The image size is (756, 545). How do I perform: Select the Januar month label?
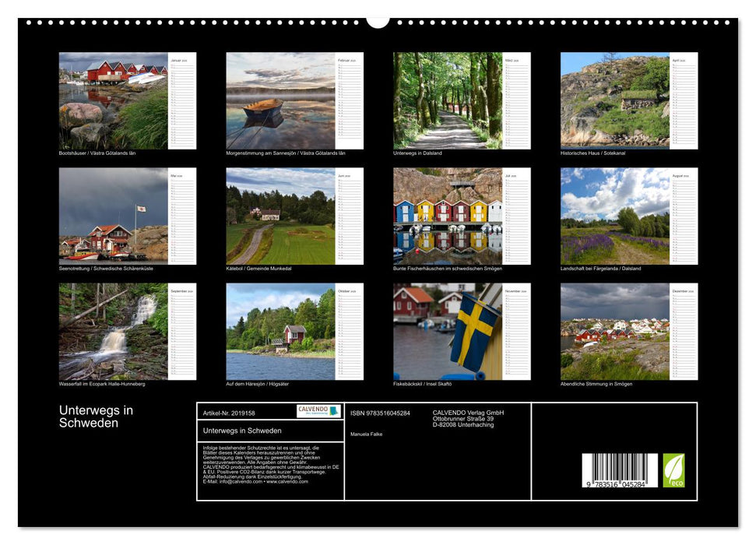(x=176, y=60)
